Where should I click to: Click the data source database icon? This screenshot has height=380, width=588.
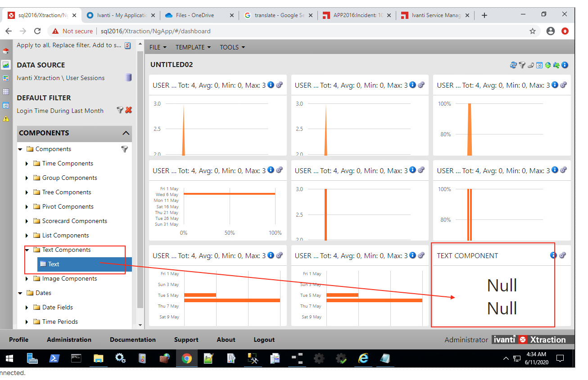tap(128, 78)
